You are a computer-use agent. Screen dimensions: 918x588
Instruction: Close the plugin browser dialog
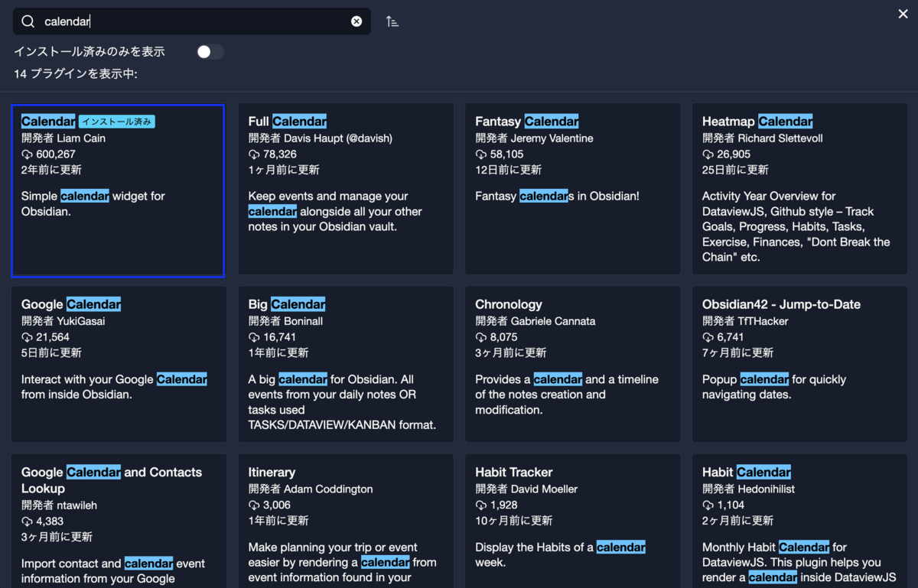click(x=903, y=14)
